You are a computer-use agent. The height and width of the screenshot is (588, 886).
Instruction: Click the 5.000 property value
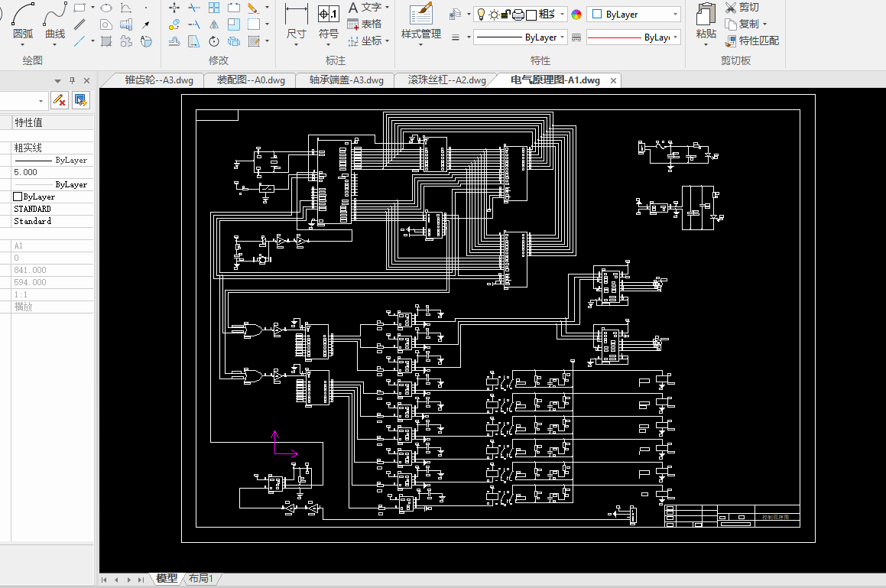(52, 172)
